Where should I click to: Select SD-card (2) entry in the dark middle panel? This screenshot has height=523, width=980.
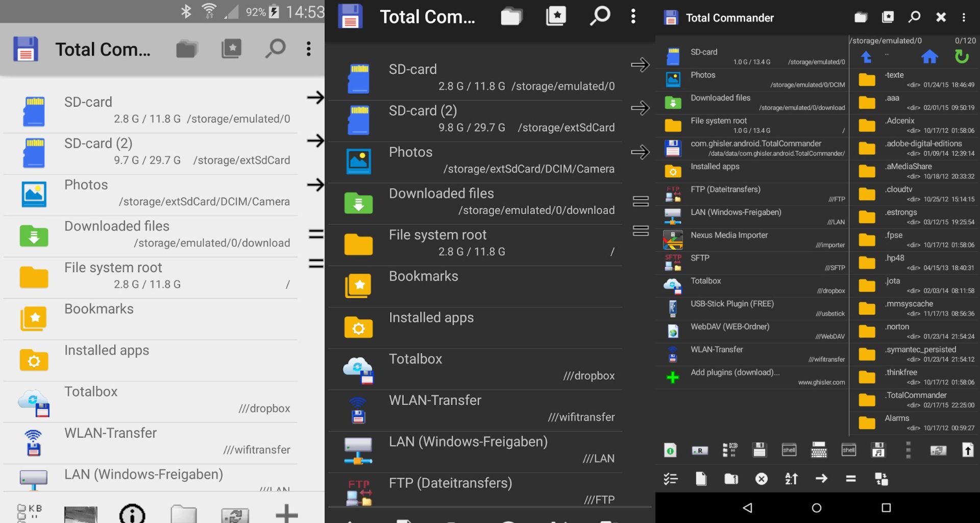[475, 121]
